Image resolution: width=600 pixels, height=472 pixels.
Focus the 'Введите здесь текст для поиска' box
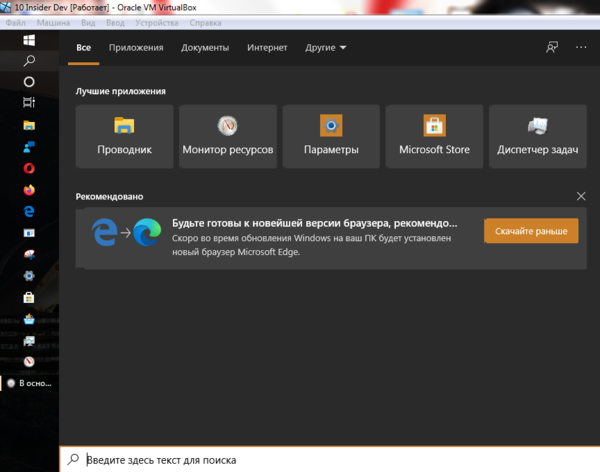click(329, 459)
